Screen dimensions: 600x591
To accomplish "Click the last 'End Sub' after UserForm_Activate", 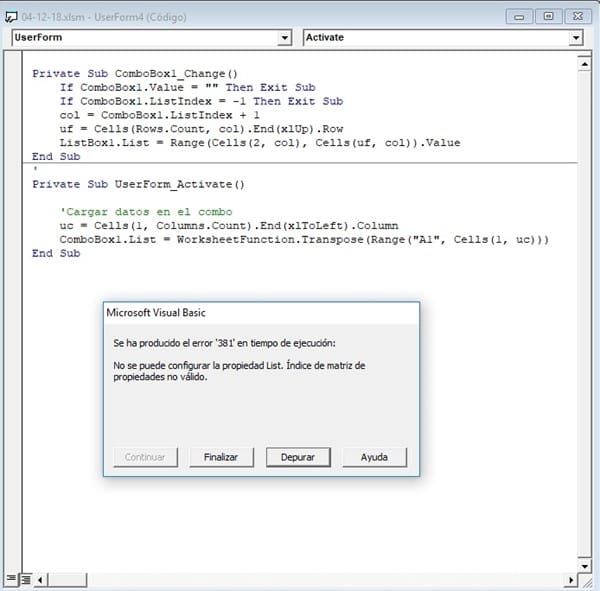I will point(56,253).
